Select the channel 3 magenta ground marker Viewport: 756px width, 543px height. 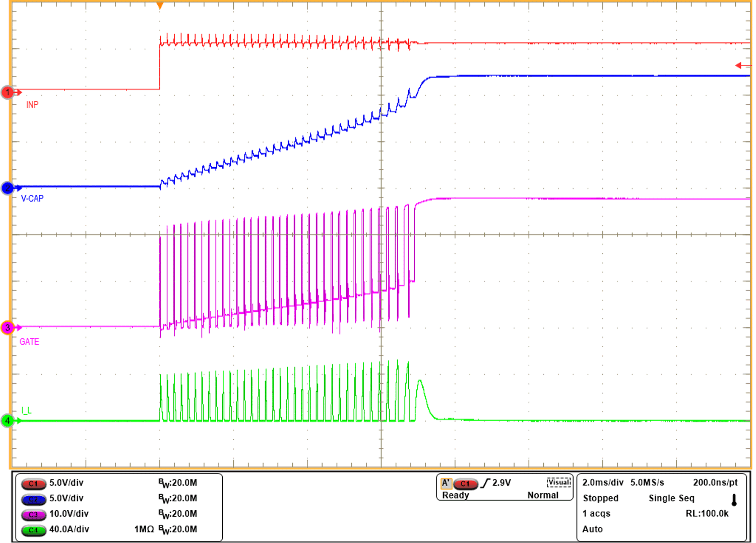(8, 327)
